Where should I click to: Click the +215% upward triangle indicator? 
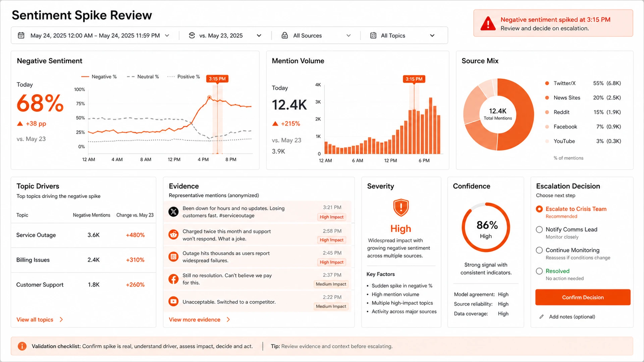click(x=275, y=124)
